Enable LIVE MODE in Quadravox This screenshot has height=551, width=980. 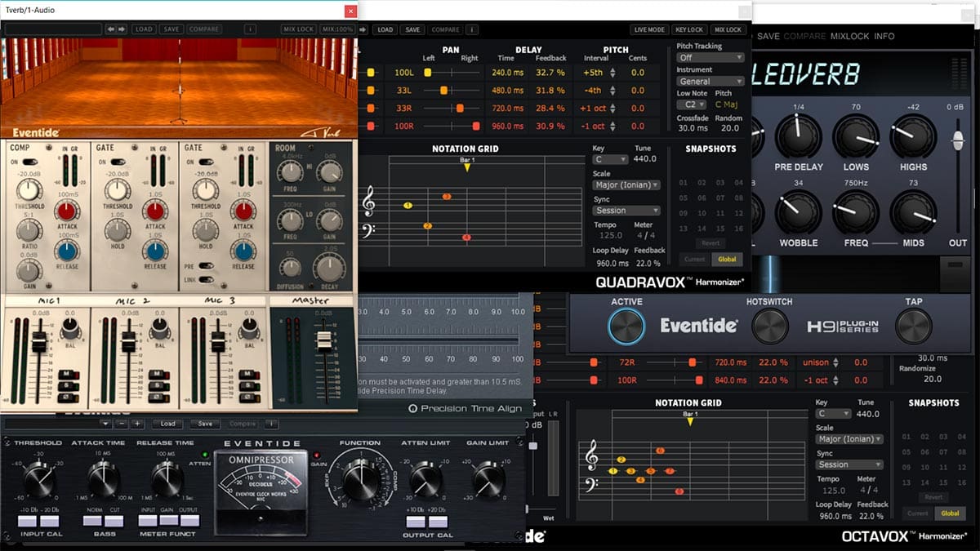(x=649, y=29)
